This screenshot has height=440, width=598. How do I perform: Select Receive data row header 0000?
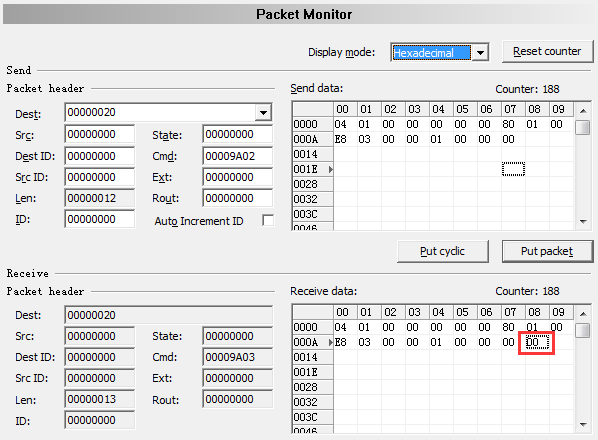(313, 327)
